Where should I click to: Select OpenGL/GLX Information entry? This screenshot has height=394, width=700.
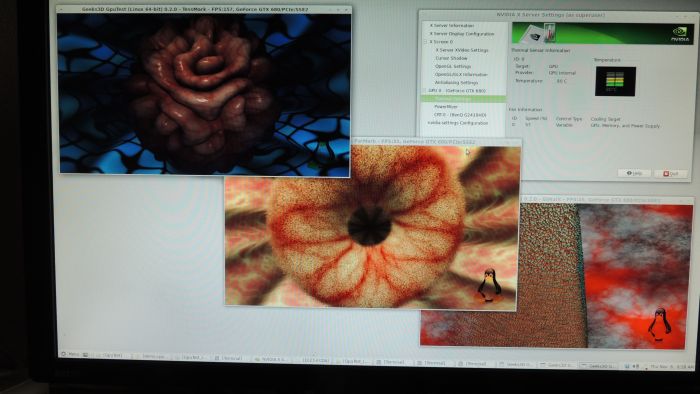click(x=461, y=75)
